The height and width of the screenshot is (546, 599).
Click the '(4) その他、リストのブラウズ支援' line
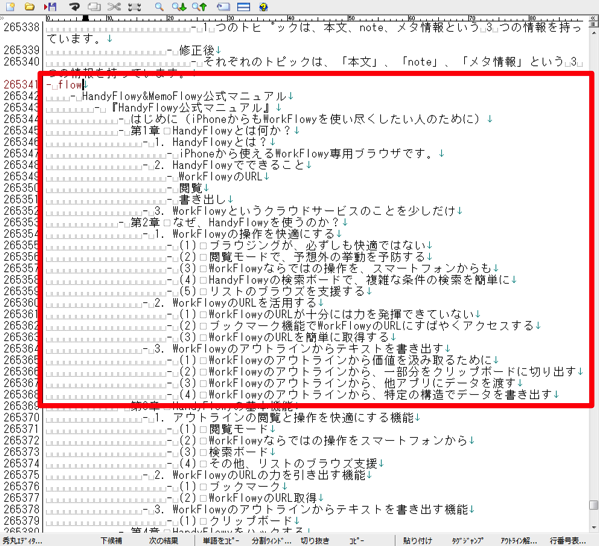pyautogui.click(x=278, y=463)
